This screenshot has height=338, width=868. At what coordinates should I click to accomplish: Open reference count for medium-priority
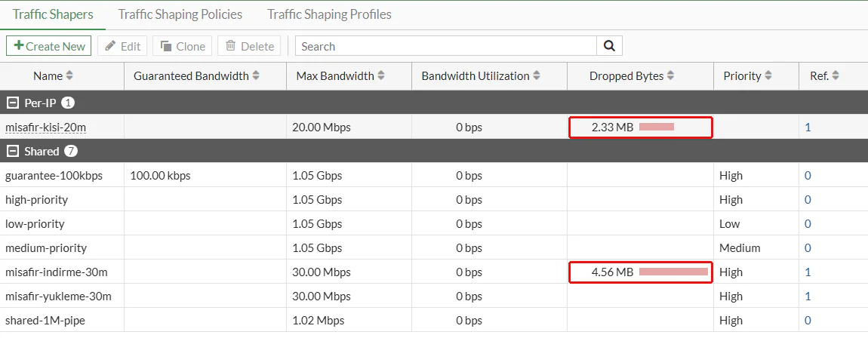click(x=808, y=247)
